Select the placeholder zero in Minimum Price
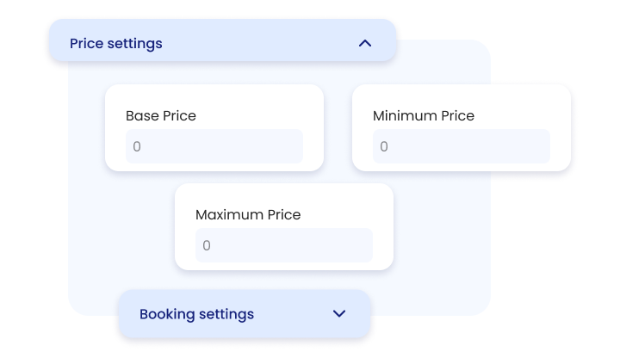Viewport: 620px width, 364px height. point(384,147)
